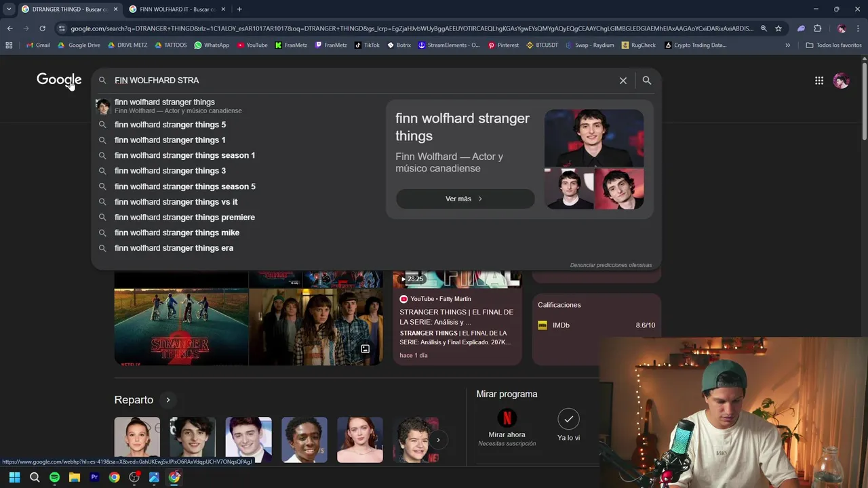Open the TikTok bookmark

(367, 45)
